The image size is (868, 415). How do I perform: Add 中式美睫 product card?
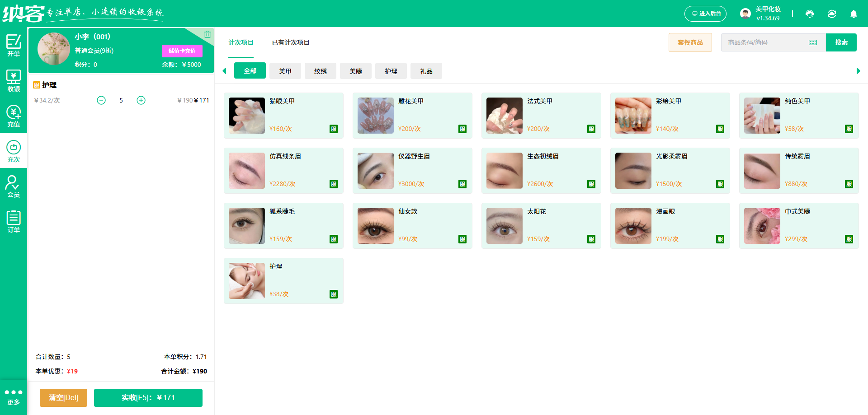click(799, 226)
